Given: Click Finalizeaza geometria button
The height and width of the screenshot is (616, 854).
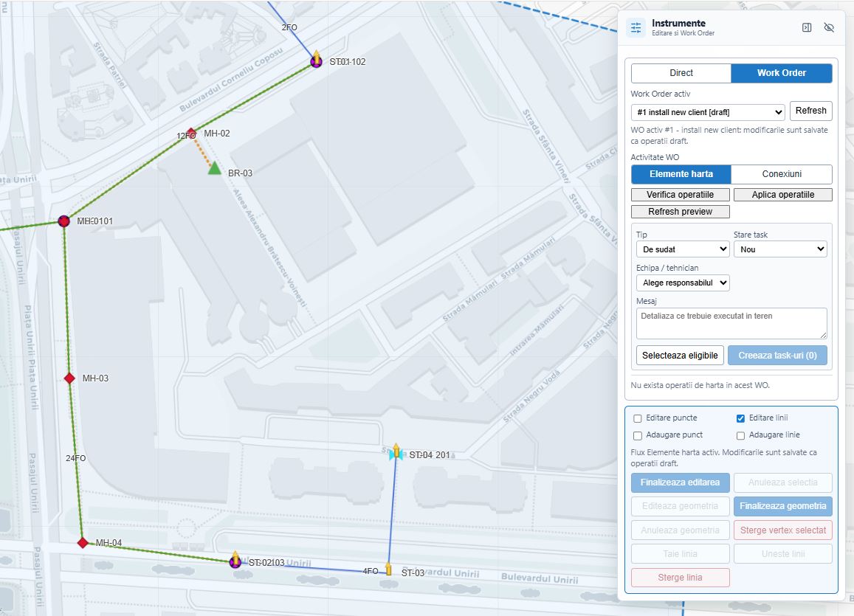Looking at the screenshot, I should (783, 506).
